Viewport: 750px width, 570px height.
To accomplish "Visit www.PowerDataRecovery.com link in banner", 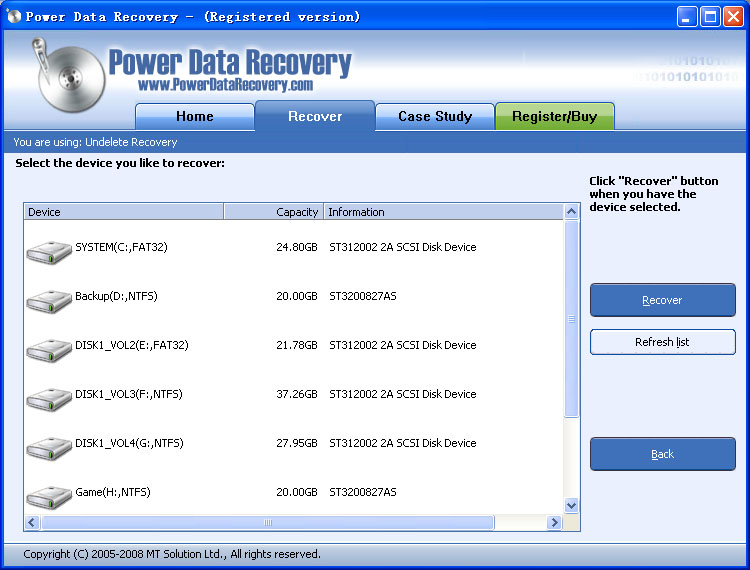I will [x=225, y=85].
